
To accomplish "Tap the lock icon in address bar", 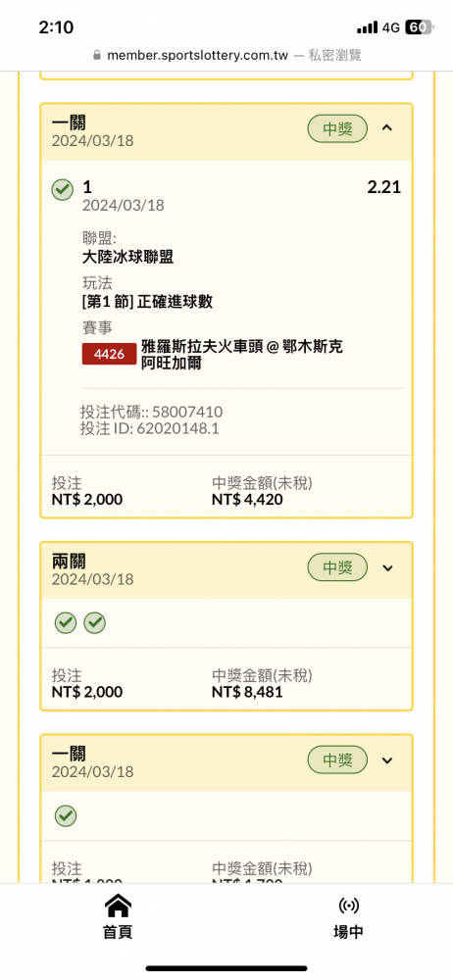I will coord(96,55).
